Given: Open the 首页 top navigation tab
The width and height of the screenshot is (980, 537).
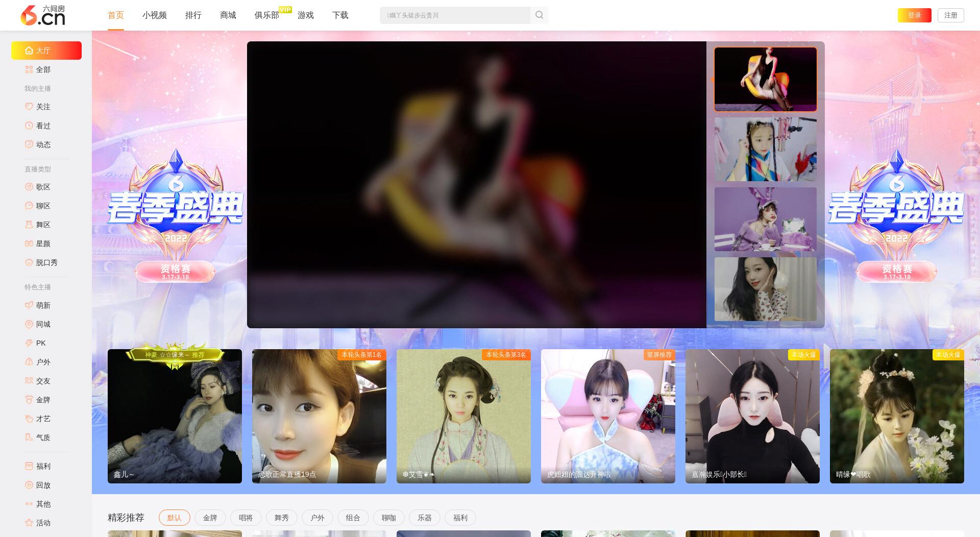Looking at the screenshot, I should pyautogui.click(x=116, y=15).
